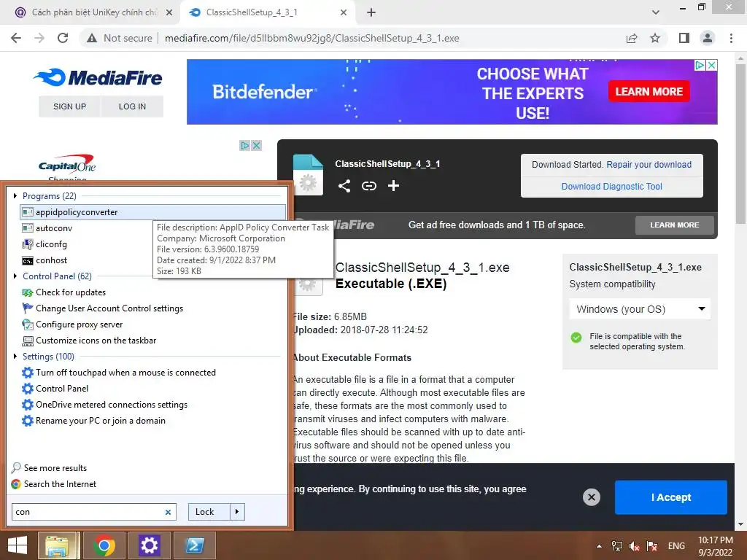
Task: Click See more results
Action: click(55, 468)
